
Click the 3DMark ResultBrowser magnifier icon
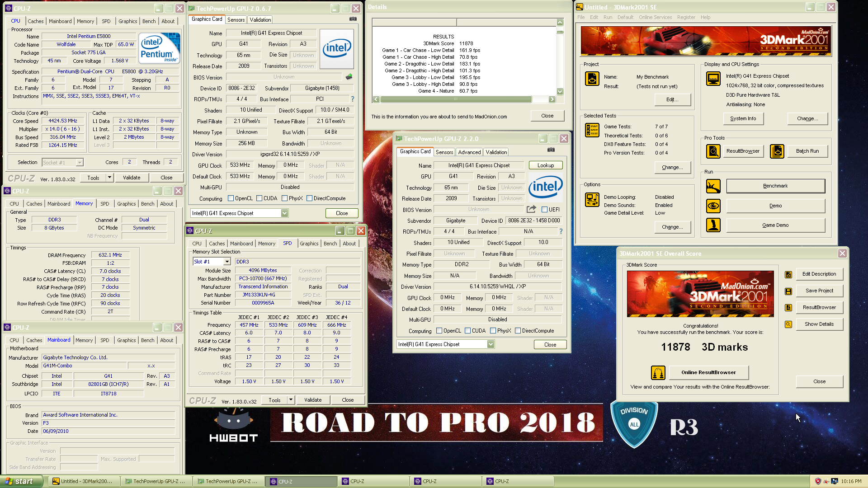click(713, 151)
